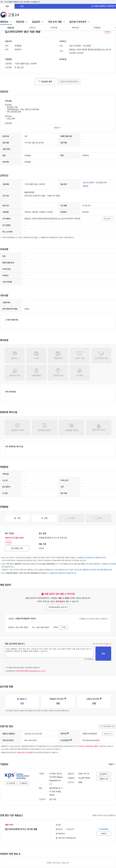Click the 세부보기 button in other postings
The height and width of the screenshot is (868, 116).
104,834
